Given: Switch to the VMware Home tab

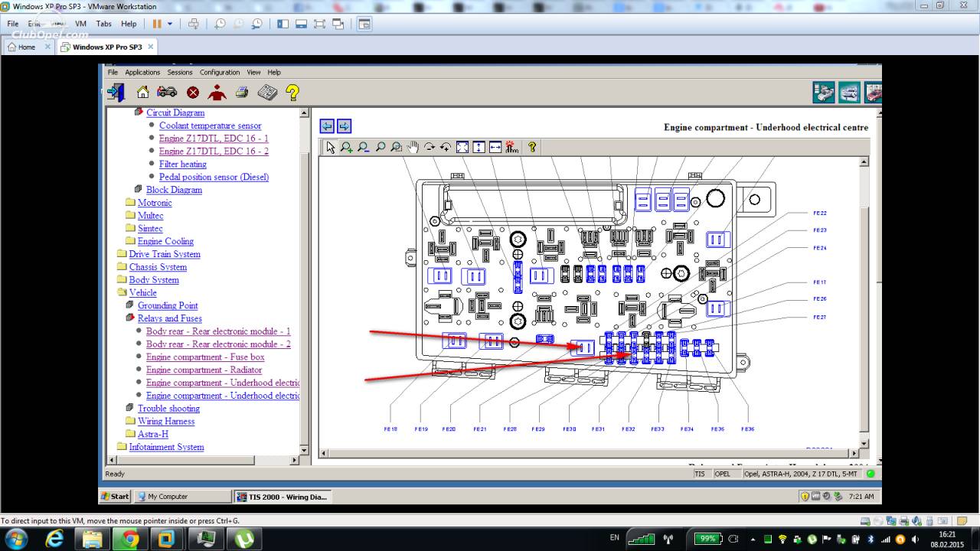Looking at the screenshot, I should click(x=28, y=47).
